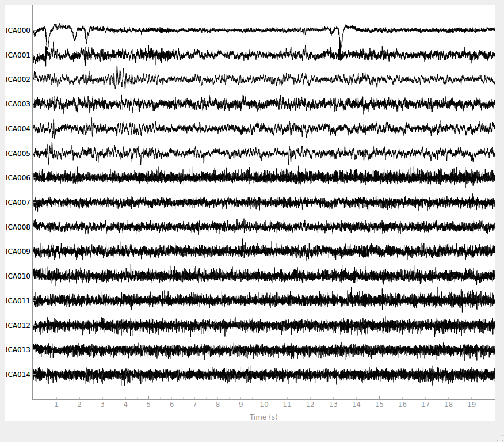Select the ICA009 component label
This screenshot has height=442, width=504.
tap(18, 252)
